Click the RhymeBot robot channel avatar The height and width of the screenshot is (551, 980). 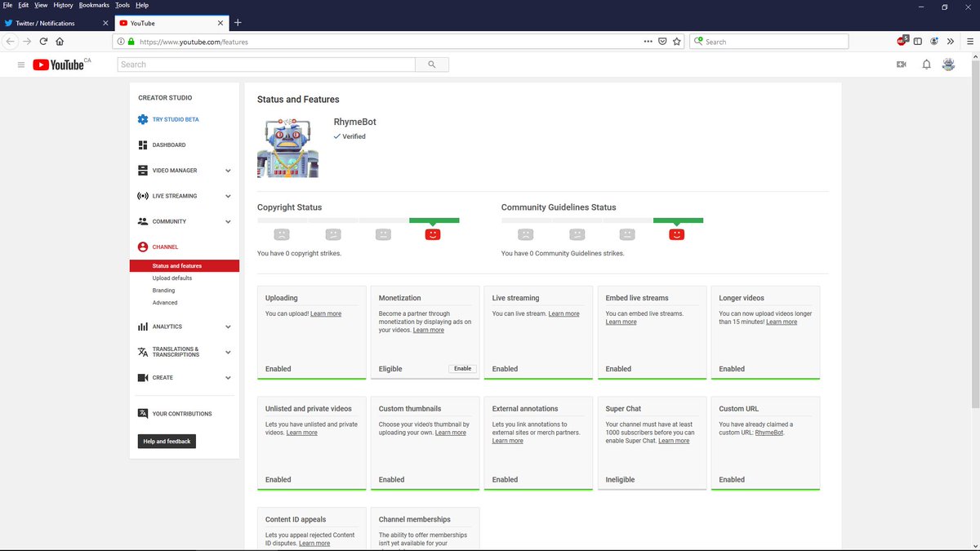click(x=287, y=147)
